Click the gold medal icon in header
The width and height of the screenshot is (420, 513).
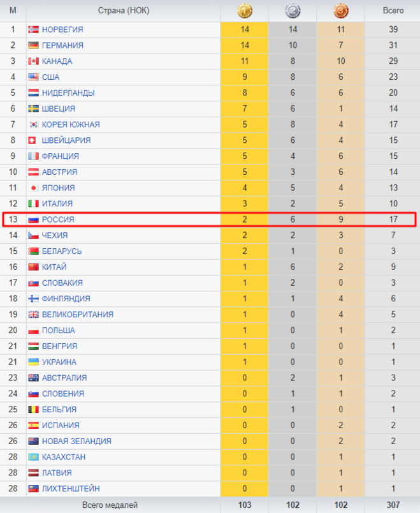click(244, 11)
